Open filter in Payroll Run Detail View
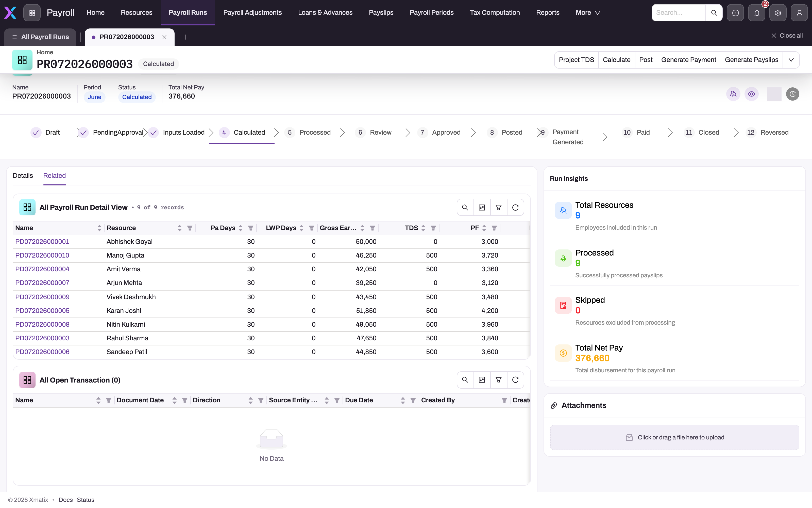812x508 pixels. click(499, 207)
